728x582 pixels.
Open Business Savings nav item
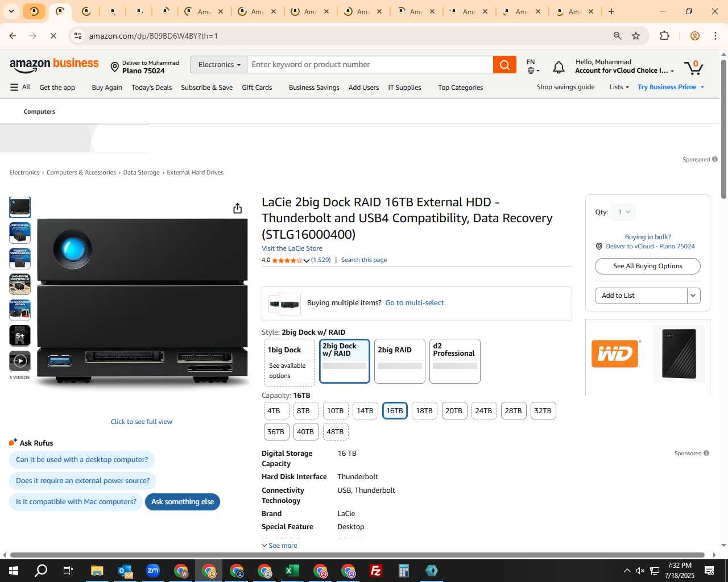click(314, 88)
